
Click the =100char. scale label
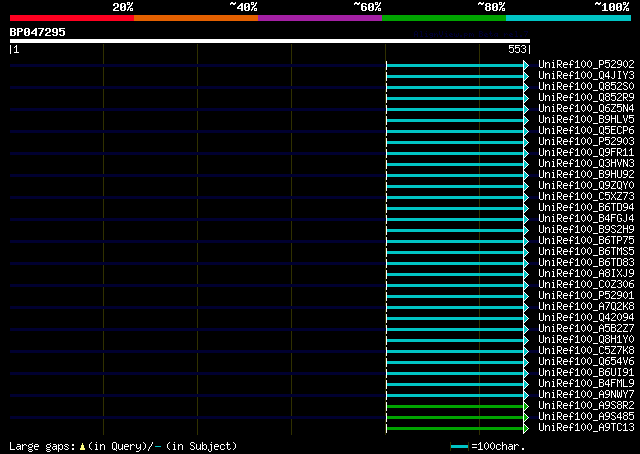tap(498, 447)
